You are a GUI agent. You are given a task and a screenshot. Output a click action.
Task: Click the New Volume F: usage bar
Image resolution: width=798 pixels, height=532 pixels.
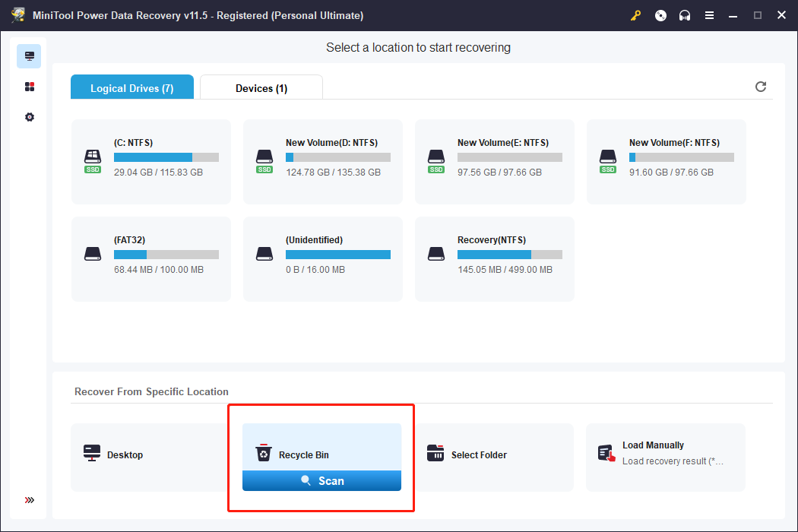[x=682, y=157]
